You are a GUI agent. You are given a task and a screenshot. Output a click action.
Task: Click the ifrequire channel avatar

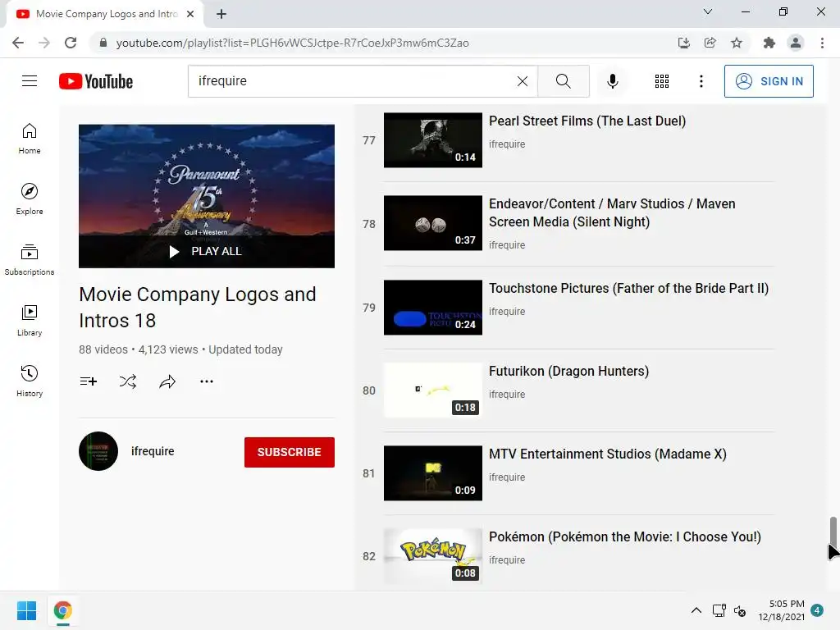coord(98,451)
